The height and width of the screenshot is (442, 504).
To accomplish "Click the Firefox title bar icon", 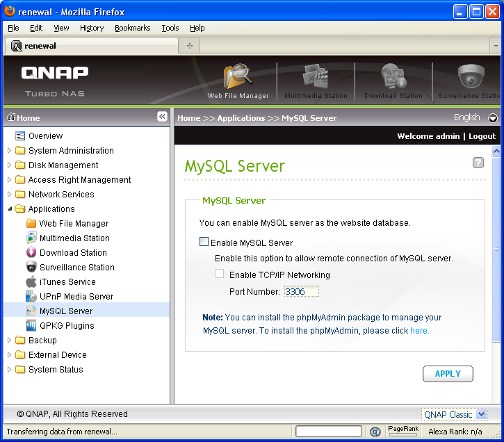I will point(10,11).
